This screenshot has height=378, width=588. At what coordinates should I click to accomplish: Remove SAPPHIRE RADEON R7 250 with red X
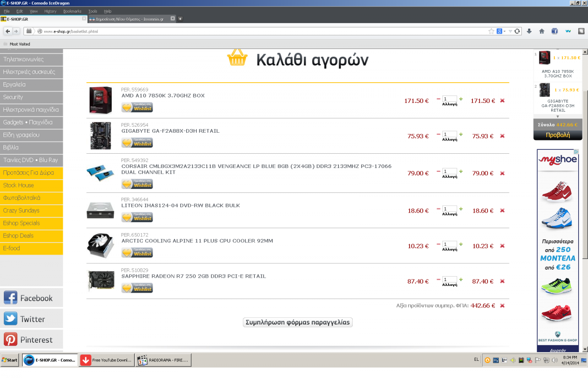coord(502,281)
